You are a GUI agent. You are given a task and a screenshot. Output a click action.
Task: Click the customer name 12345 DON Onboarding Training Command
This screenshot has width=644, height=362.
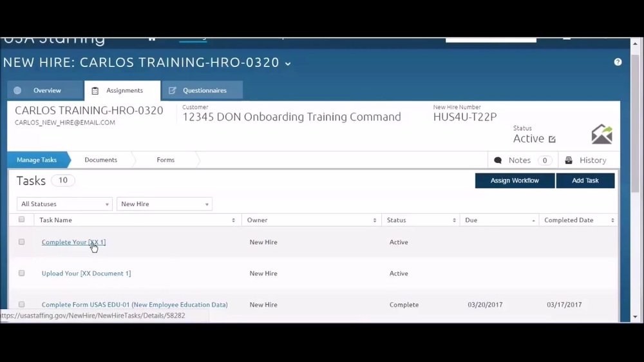click(292, 117)
